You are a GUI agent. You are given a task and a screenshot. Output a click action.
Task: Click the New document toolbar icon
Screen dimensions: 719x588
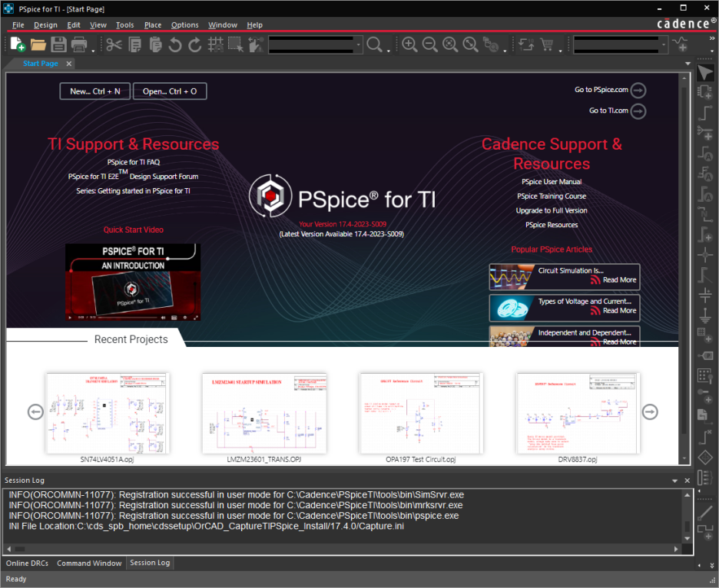click(18, 45)
